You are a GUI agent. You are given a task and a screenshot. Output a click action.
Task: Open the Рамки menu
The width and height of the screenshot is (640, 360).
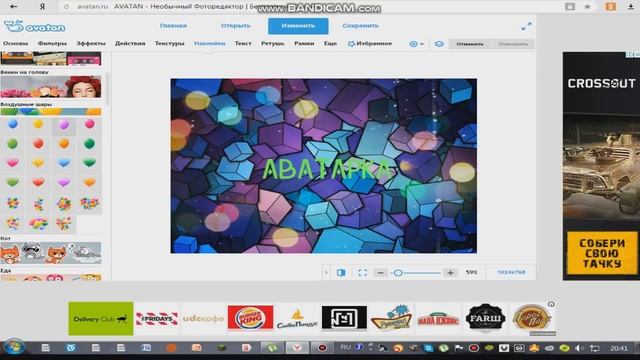[x=304, y=43]
